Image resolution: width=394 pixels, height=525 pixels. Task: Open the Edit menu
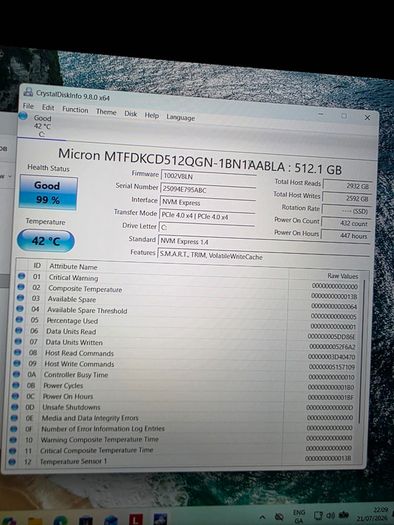point(48,107)
